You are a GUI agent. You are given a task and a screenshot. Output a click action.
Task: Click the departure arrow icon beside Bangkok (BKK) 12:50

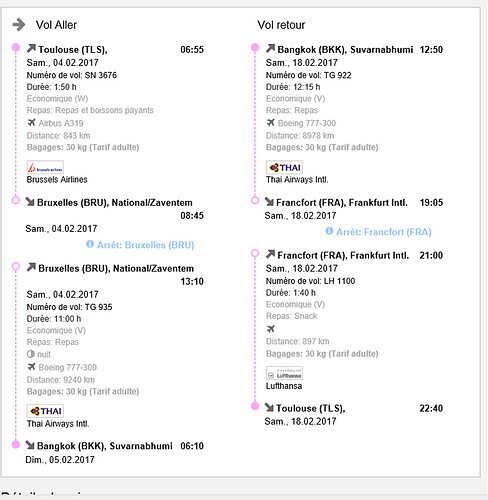[270, 49]
